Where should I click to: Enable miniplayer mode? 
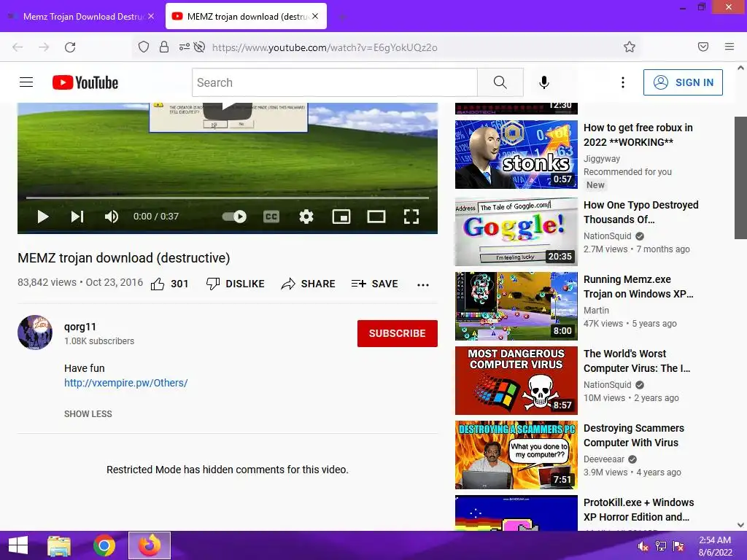click(341, 217)
